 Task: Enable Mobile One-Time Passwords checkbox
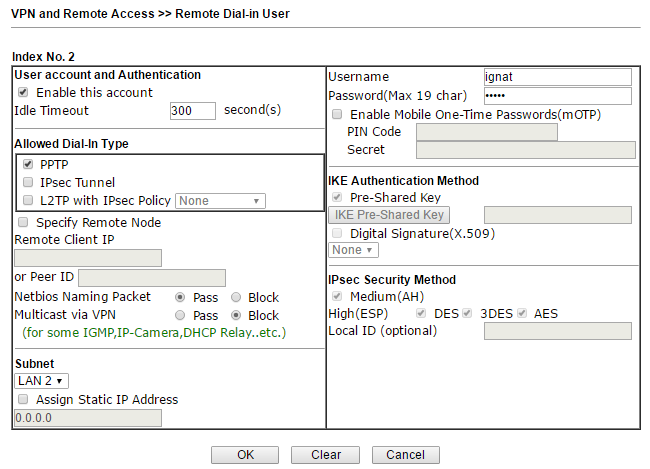[337, 115]
